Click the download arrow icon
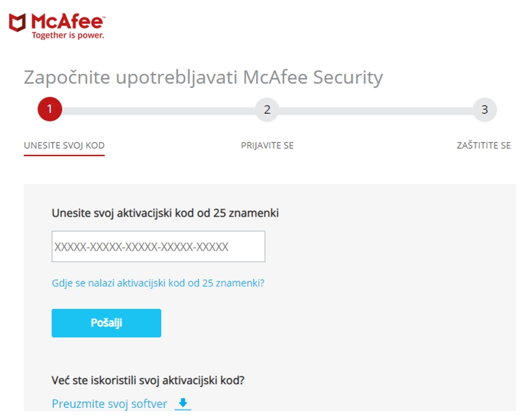The height and width of the screenshot is (419, 532). 183,403
